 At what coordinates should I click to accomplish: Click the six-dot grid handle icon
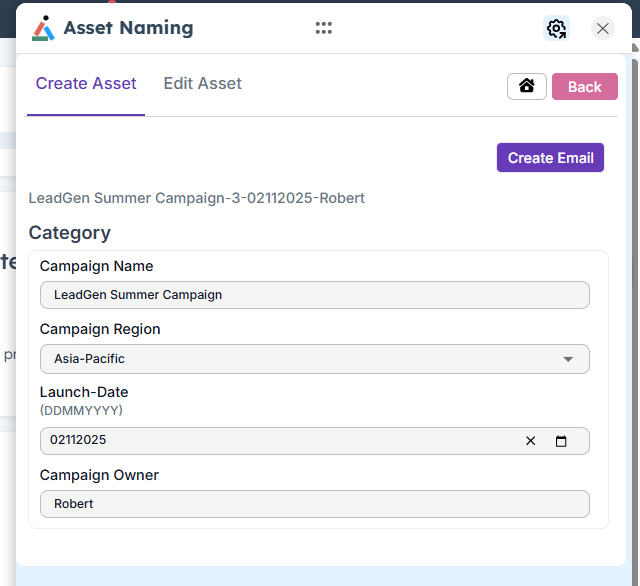pyautogui.click(x=323, y=28)
